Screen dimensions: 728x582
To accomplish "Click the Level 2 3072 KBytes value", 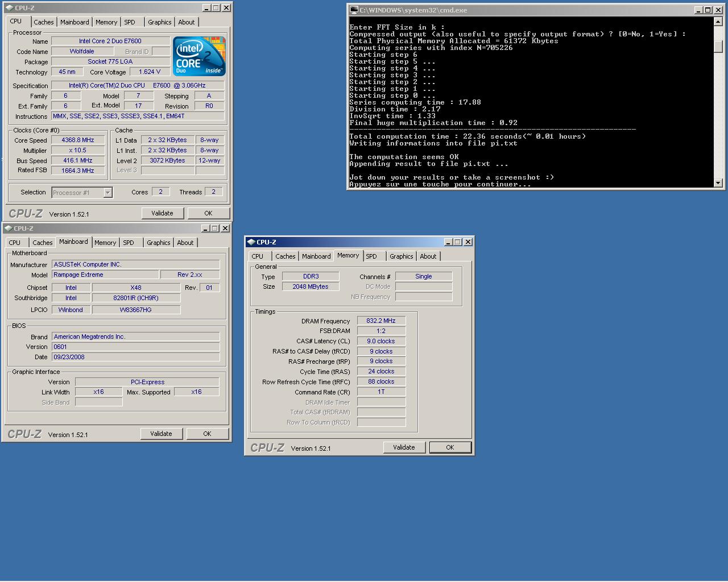I will point(167,160).
